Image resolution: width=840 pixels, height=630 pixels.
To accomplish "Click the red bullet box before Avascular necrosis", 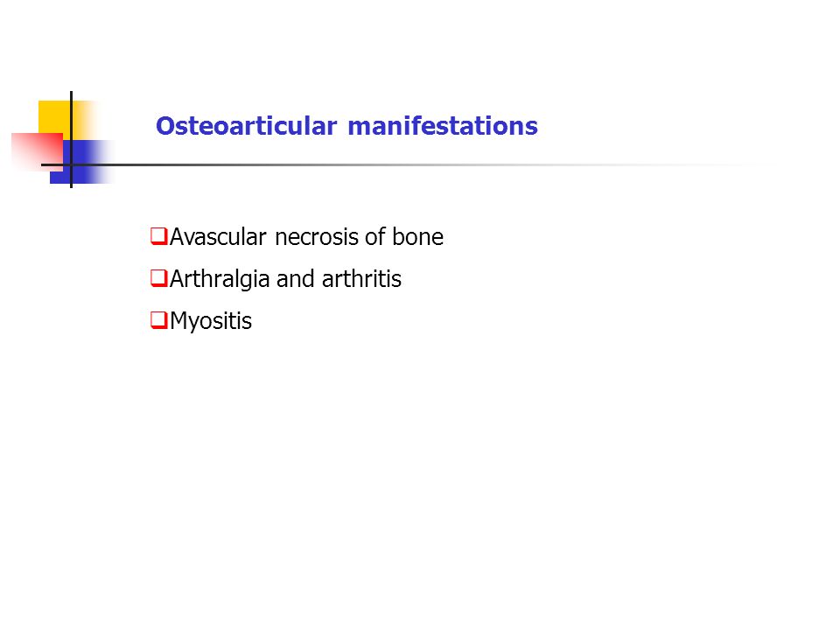I will point(159,236).
